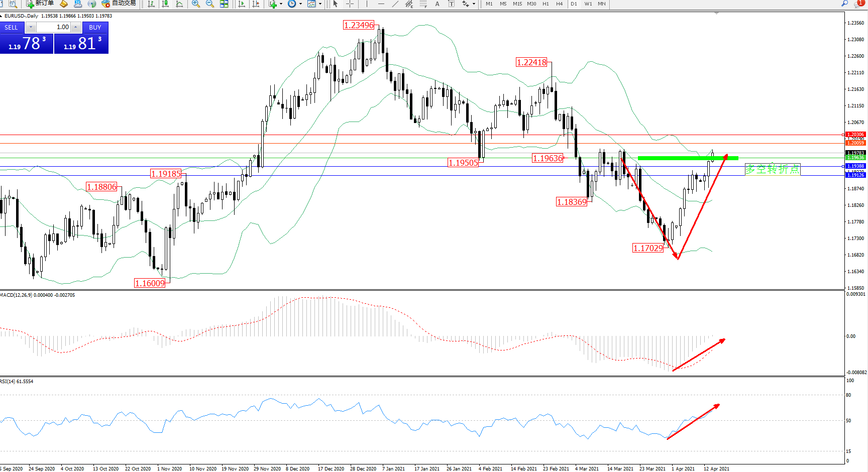Expand the indicators list dropdown arrow
The width and height of the screenshot is (868, 472).
point(281,4)
